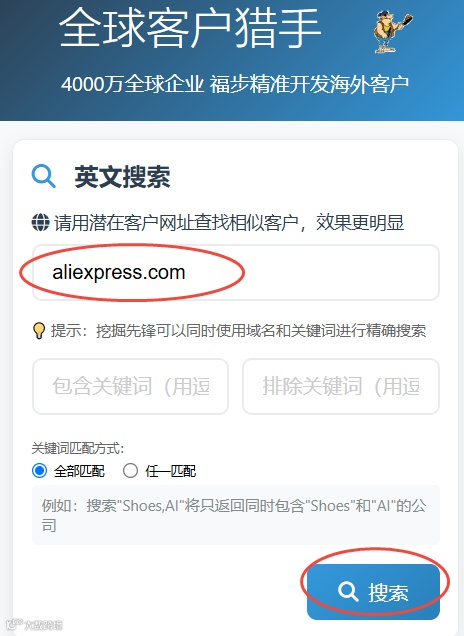Click the 4000万全球企业 subtitle text
The image size is (464, 636).
[x=234, y=84]
